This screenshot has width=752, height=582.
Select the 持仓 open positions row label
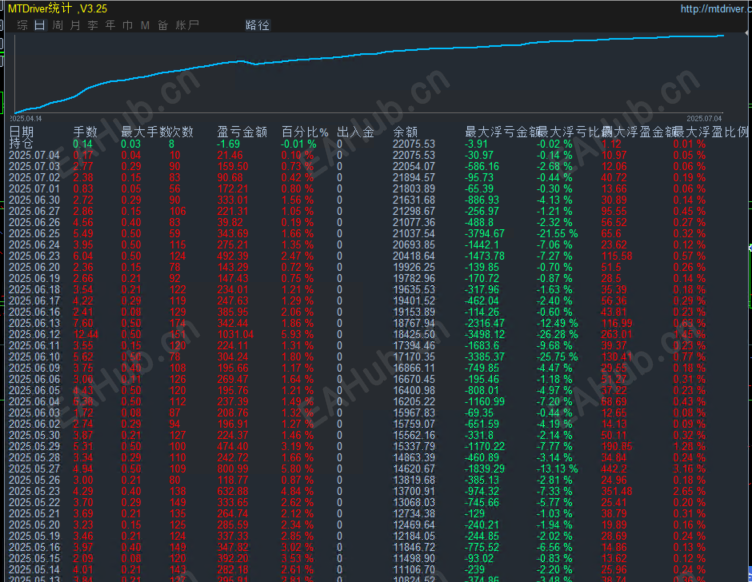click(22, 143)
